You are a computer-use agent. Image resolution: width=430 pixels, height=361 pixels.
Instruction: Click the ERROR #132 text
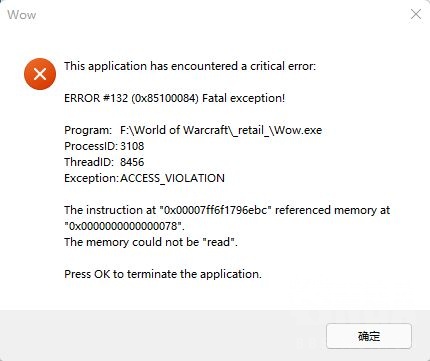(96, 98)
